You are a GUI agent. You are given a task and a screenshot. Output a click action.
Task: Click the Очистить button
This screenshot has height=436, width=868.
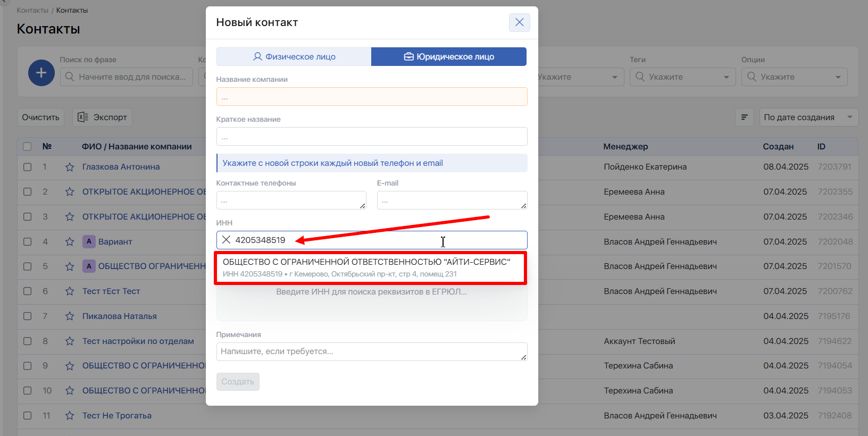click(40, 118)
